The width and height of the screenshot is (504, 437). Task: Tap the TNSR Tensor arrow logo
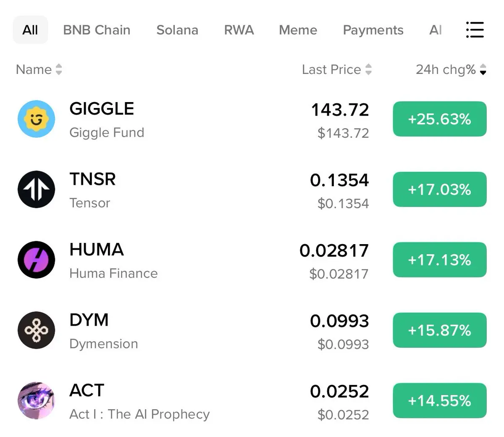coord(36,190)
